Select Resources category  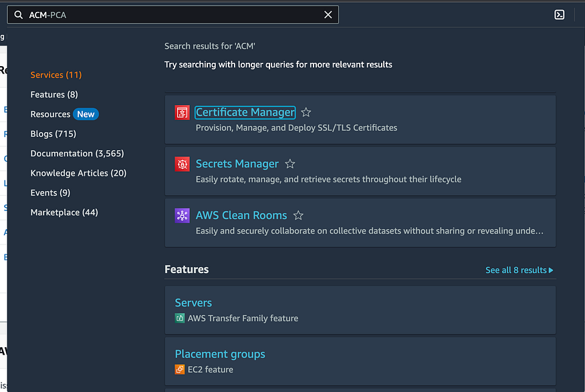(50, 114)
